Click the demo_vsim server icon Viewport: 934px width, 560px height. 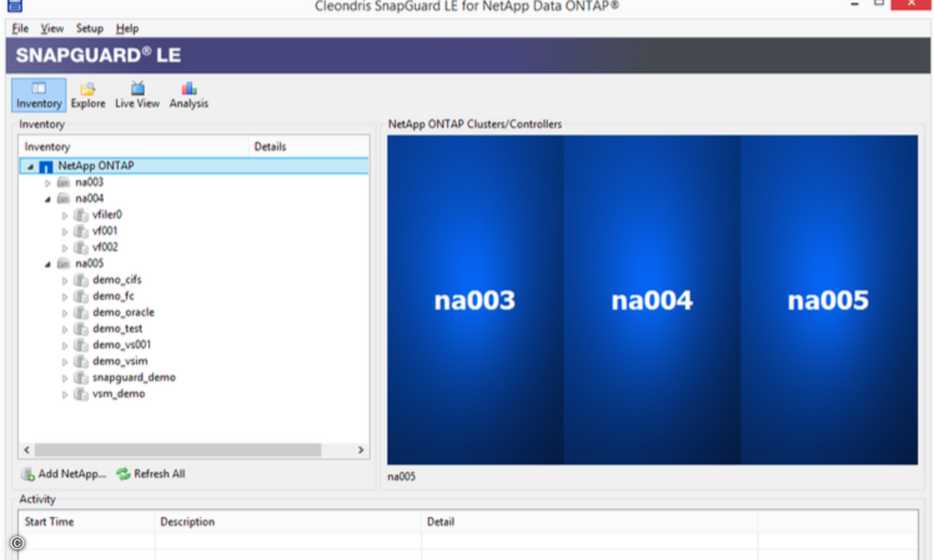[80, 362]
